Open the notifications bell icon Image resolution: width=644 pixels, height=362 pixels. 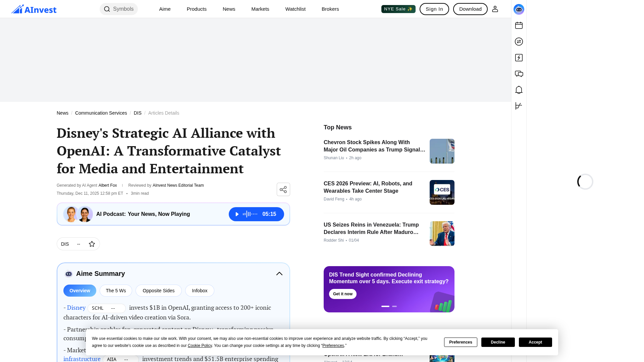pos(519,90)
